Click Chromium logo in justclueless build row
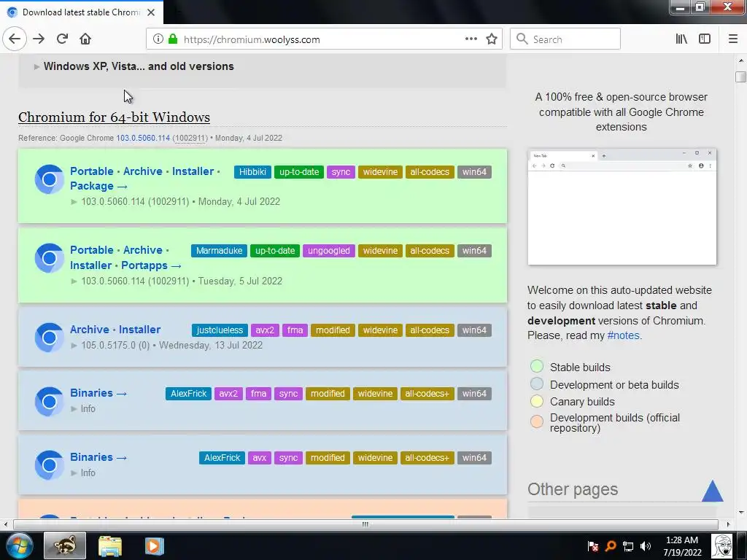The height and width of the screenshot is (560, 747). 49,337
